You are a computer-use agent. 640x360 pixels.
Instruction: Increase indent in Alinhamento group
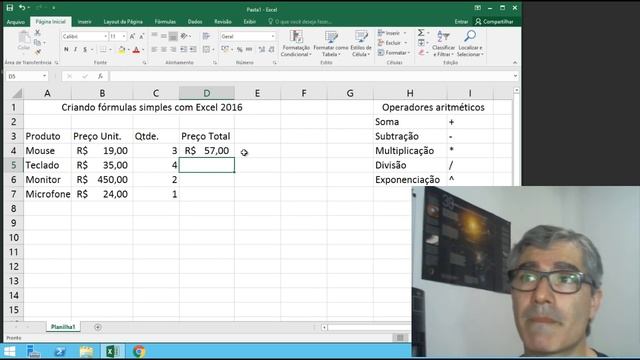point(193,49)
